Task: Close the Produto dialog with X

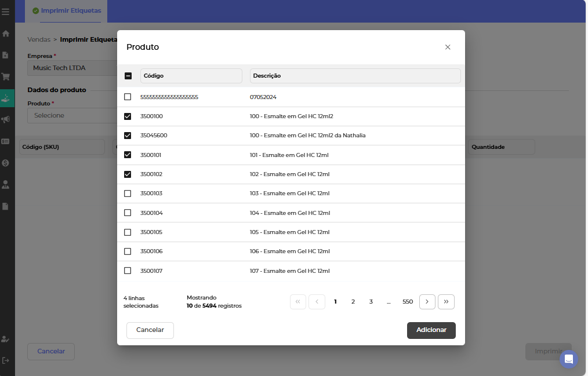Action: [x=448, y=47]
